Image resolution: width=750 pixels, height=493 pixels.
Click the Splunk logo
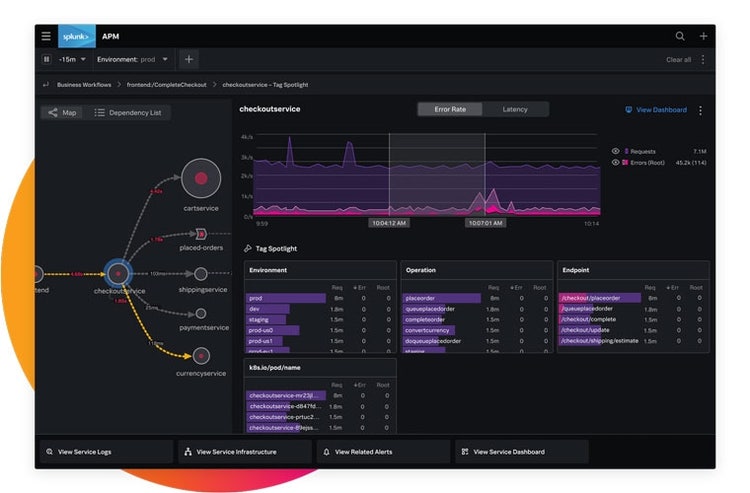pyautogui.click(x=77, y=36)
